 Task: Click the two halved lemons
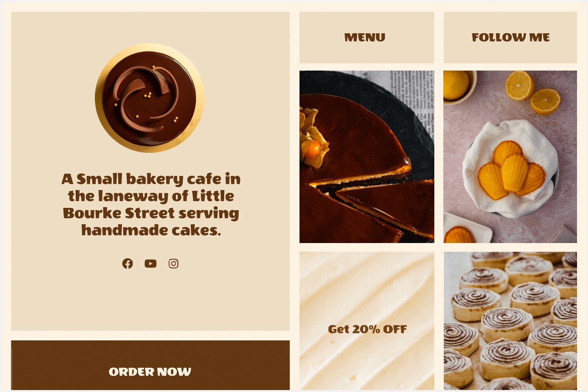tap(532, 93)
